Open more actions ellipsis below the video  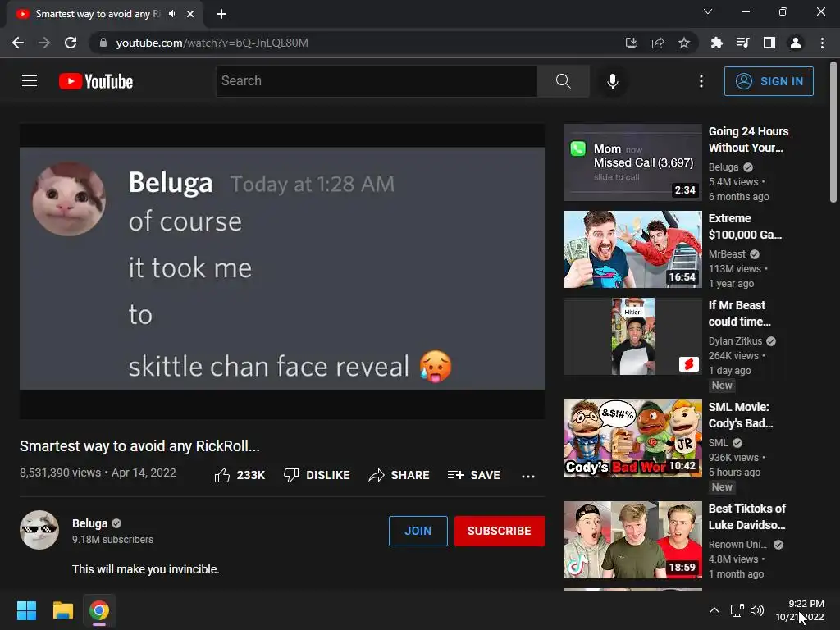coord(528,476)
